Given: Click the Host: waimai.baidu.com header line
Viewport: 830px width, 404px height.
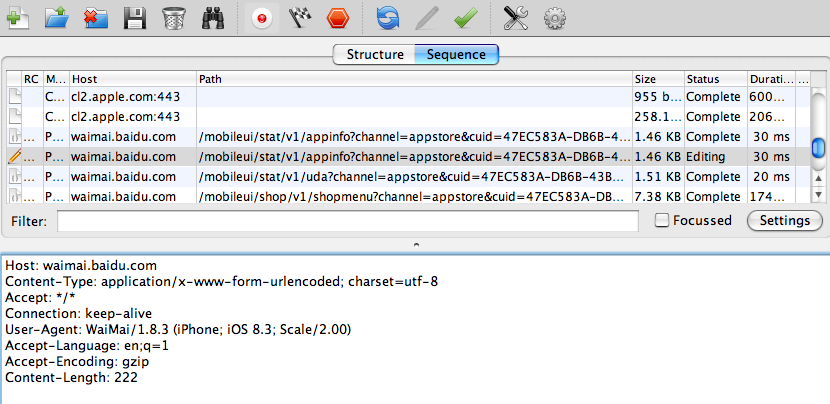Looking at the screenshot, I should [x=81, y=265].
